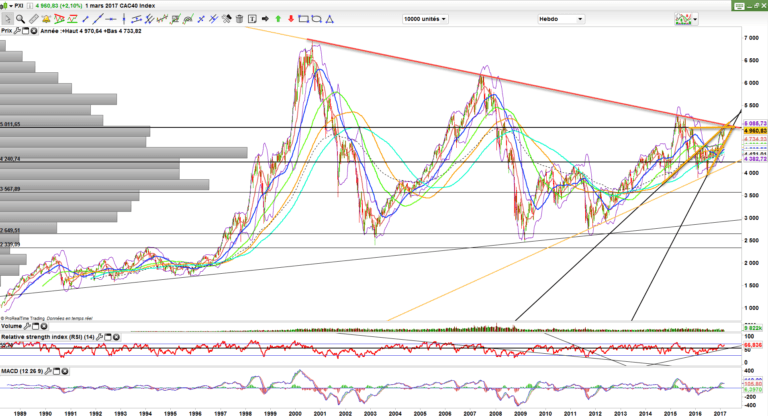Select the ruler measurement tool
This screenshot has height=416, width=768.
pos(35,18)
